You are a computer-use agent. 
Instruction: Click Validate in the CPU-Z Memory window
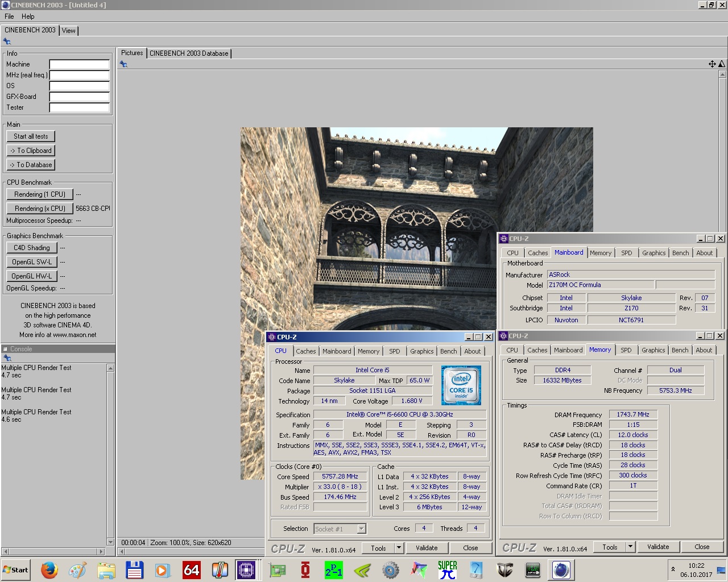(x=658, y=547)
